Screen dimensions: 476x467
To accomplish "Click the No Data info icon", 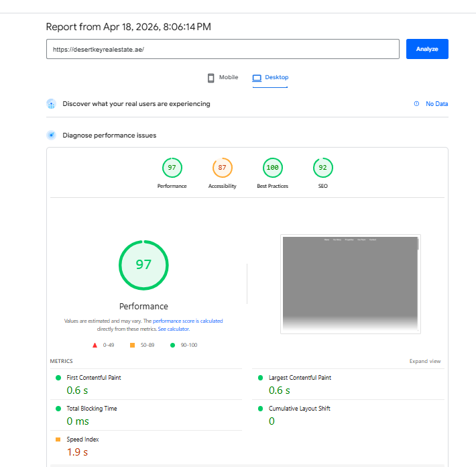I will tap(416, 104).
